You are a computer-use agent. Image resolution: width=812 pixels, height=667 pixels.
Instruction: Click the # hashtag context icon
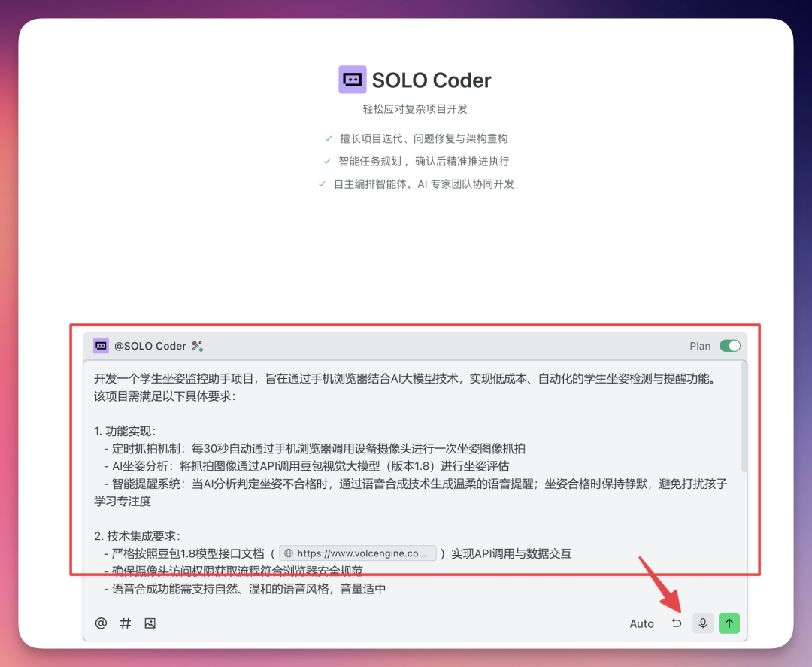pyautogui.click(x=126, y=623)
